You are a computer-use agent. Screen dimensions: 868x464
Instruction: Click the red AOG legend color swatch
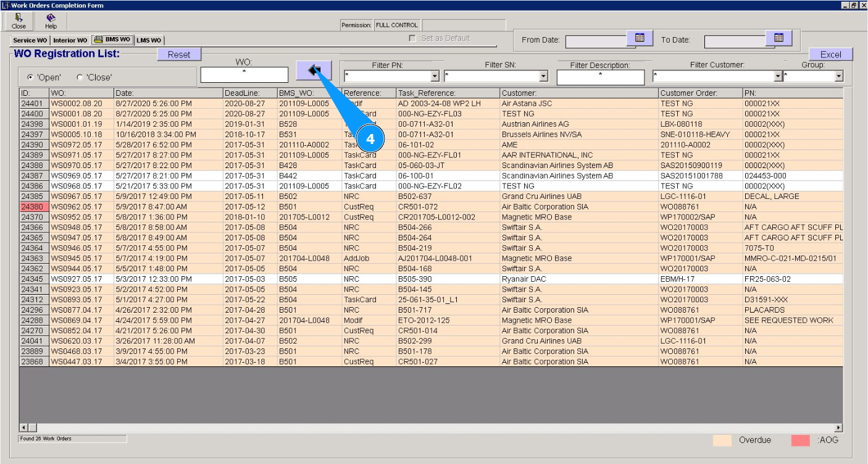point(800,440)
